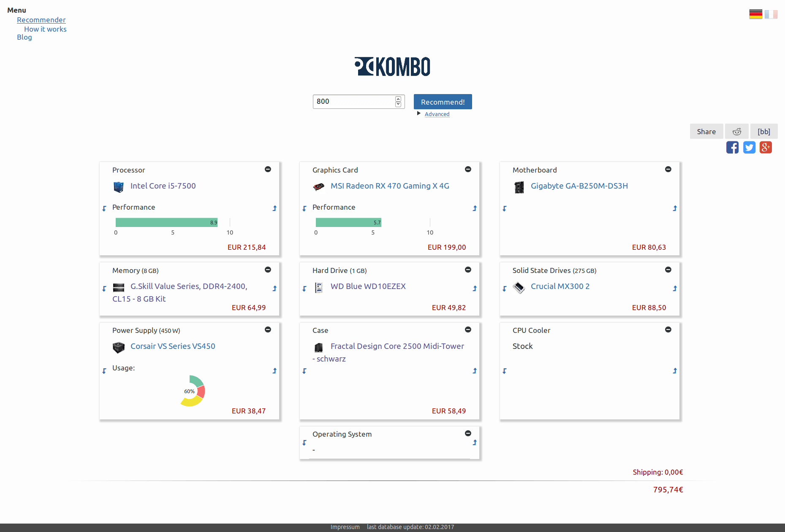
Task: Collapse the CPU Cooler card minus icon
Action: (668, 329)
